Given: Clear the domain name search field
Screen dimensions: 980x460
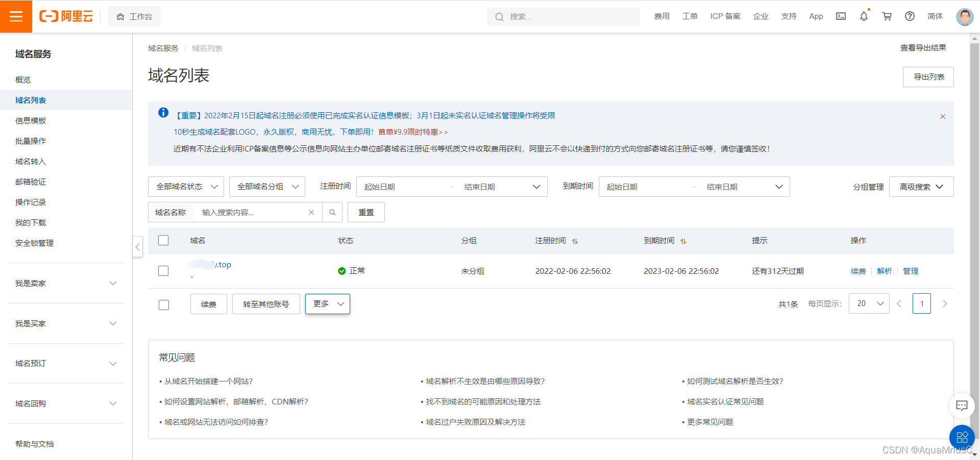Looking at the screenshot, I should 311,213.
